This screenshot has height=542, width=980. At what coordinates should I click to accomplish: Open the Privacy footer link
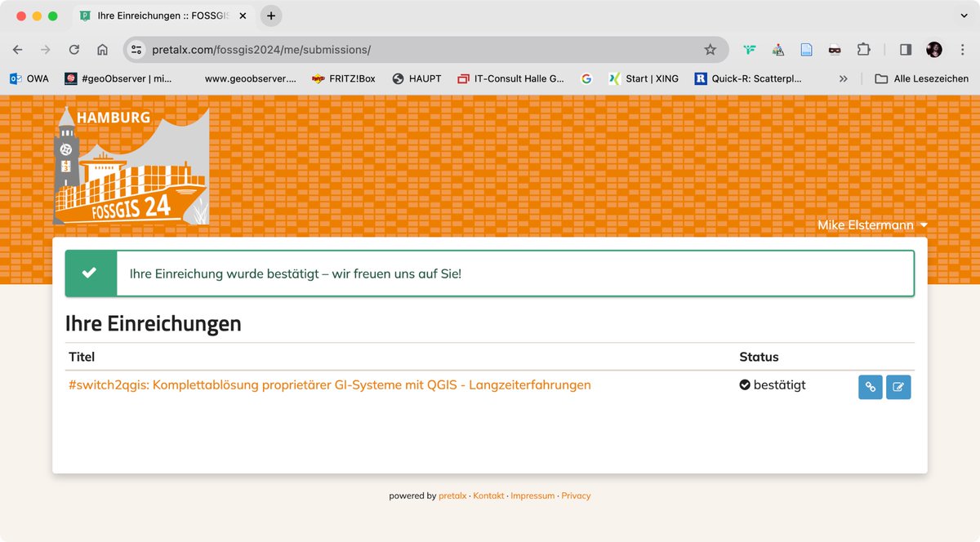click(576, 496)
